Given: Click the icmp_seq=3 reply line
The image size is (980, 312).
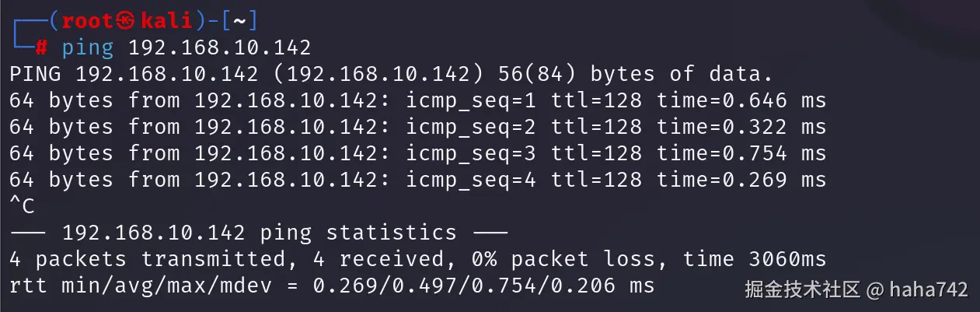Looking at the screenshot, I should 417,154.
